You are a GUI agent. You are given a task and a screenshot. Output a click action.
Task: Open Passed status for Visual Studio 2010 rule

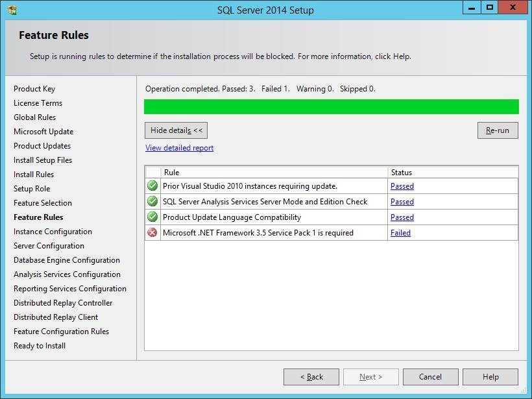pyautogui.click(x=402, y=186)
